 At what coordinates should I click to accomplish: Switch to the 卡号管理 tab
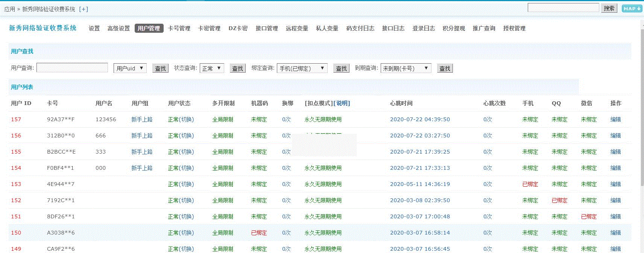[179, 28]
